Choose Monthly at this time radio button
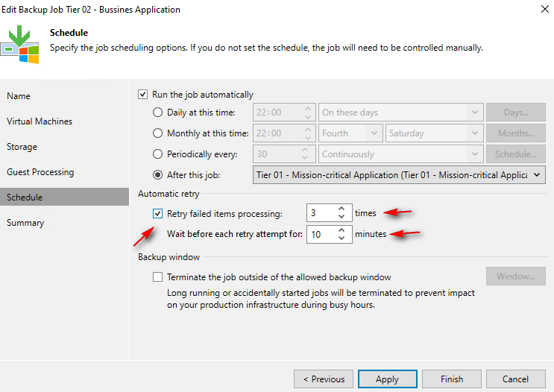This screenshot has height=392, width=554. click(157, 133)
